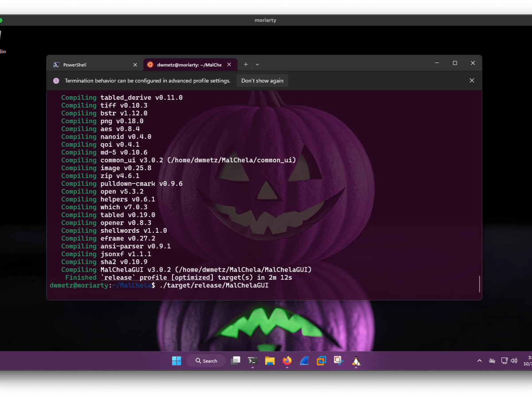
Task: Open Task View from the taskbar
Action: coord(236,360)
